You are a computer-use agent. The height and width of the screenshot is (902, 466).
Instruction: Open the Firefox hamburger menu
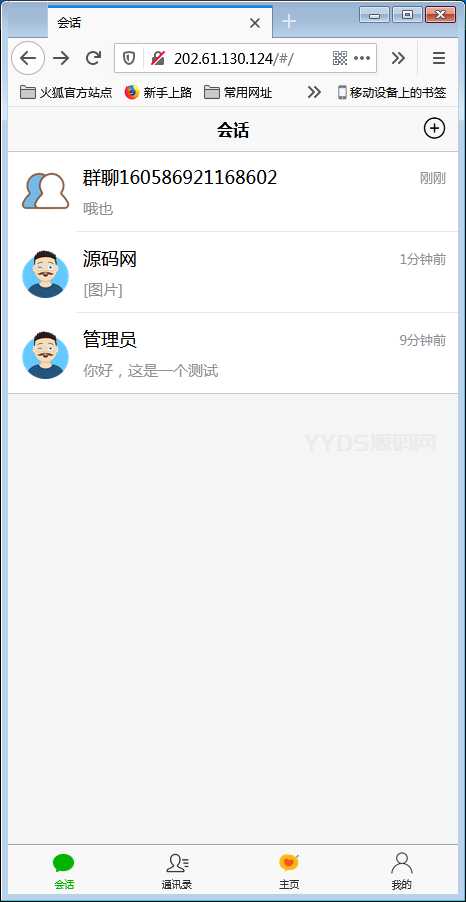pos(439,58)
